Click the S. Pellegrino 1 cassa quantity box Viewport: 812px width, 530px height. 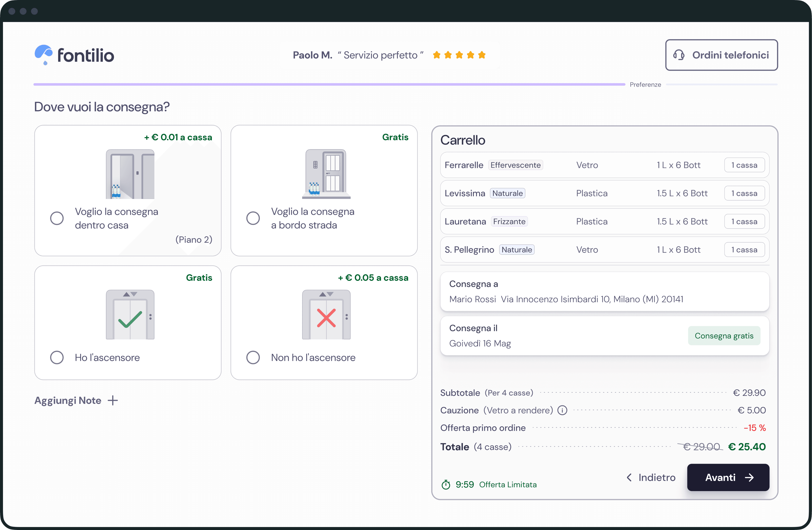click(x=744, y=250)
